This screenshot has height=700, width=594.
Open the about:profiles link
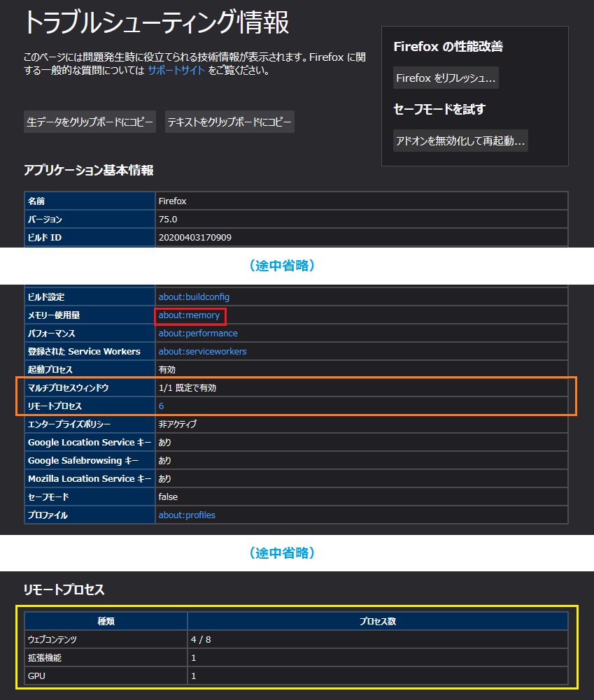187,515
